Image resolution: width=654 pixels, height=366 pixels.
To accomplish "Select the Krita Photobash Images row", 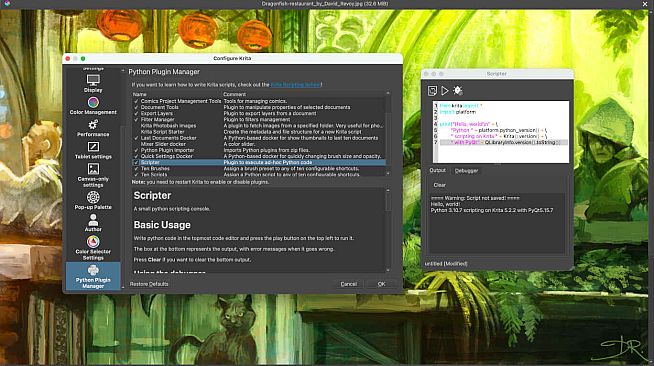I will [x=259, y=125].
